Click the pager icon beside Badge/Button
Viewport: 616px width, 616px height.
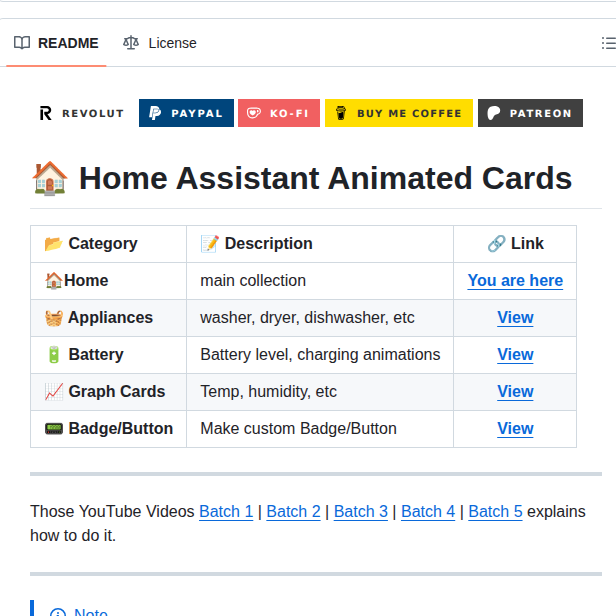(54, 429)
